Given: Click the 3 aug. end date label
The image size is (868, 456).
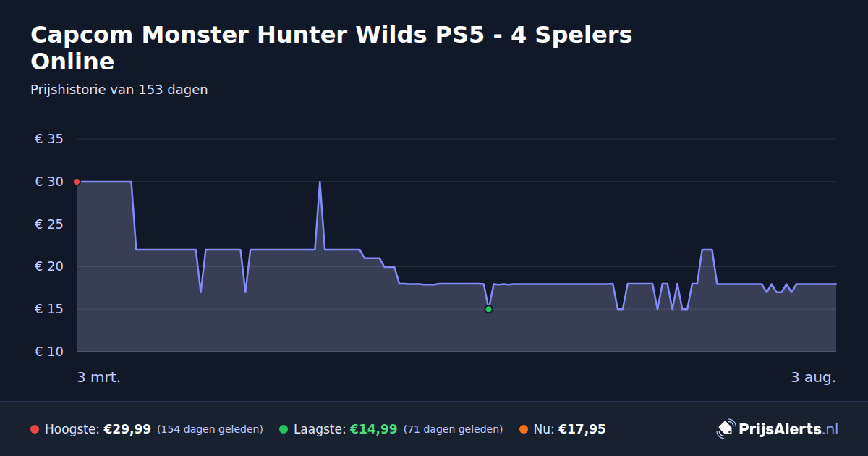Looking at the screenshot, I should click(813, 377).
